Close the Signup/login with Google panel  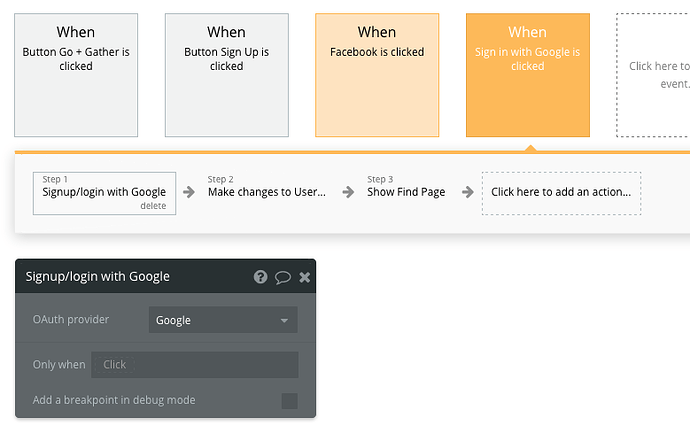305,277
